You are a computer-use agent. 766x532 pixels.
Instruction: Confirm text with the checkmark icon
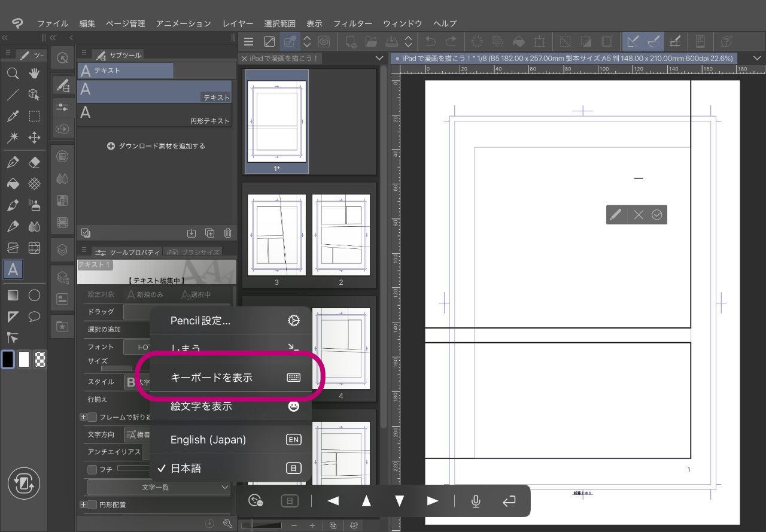[x=657, y=215]
